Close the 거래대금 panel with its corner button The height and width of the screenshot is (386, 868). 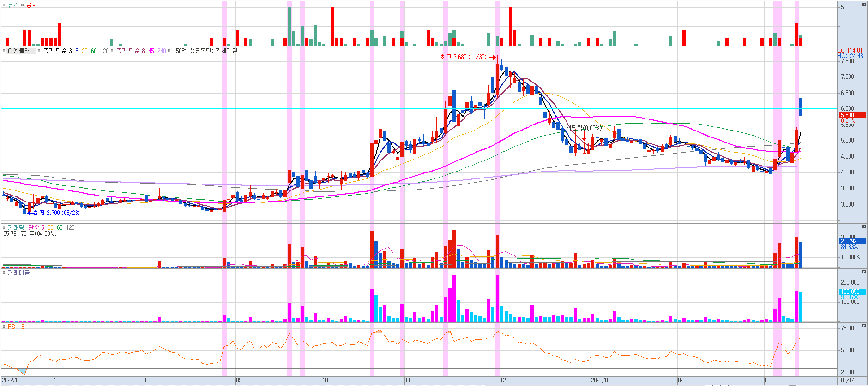tap(864, 272)
